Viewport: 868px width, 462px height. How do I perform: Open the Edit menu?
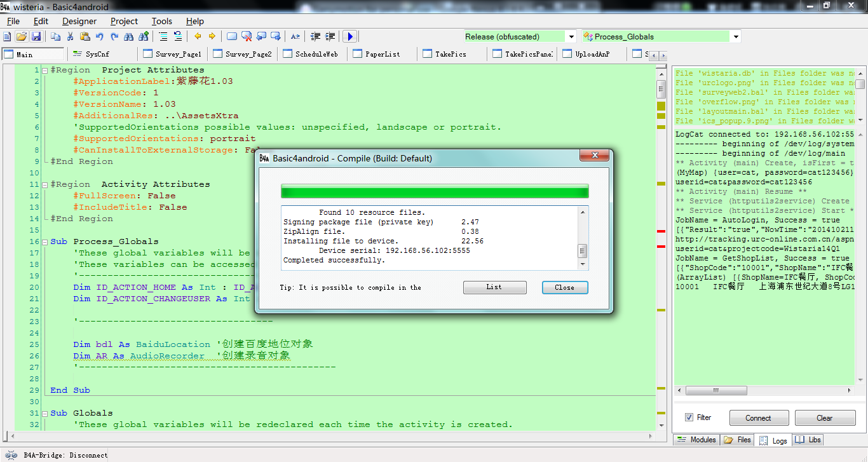[x=41, y=21]
